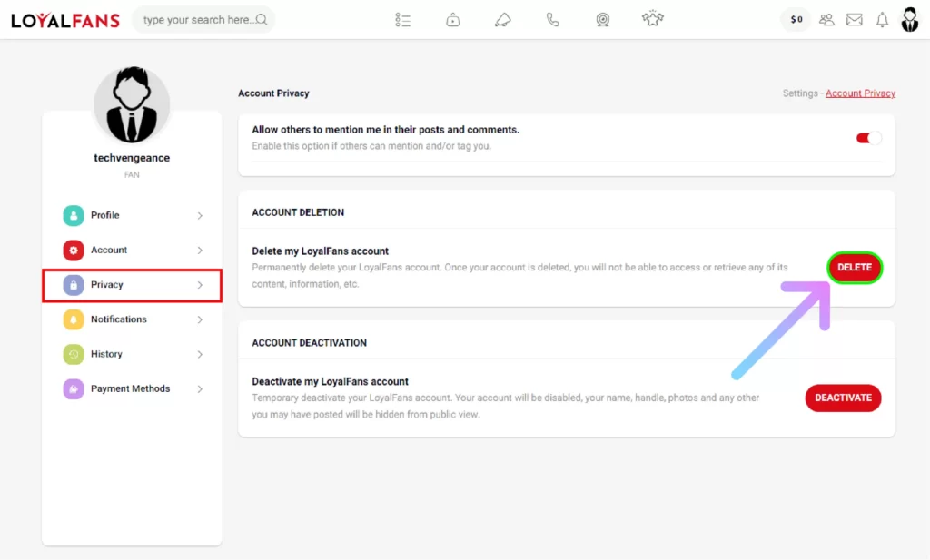Click the techvengeance username text
The image size is (930, 560).
132,158
